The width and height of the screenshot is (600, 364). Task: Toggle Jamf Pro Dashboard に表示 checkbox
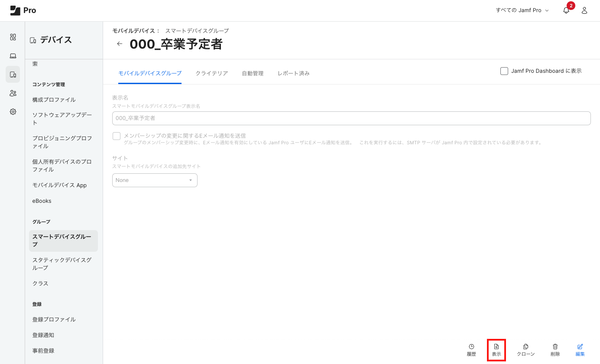(504, 71)
